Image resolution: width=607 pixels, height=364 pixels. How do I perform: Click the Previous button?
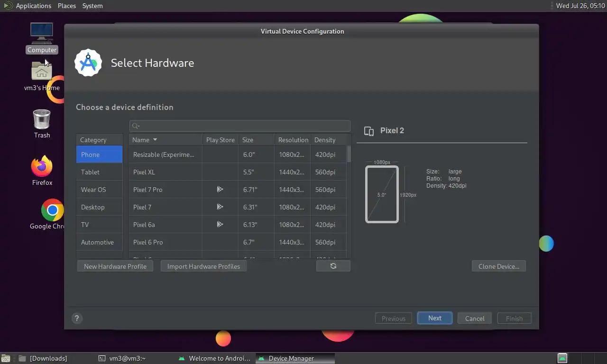(394, 318)
